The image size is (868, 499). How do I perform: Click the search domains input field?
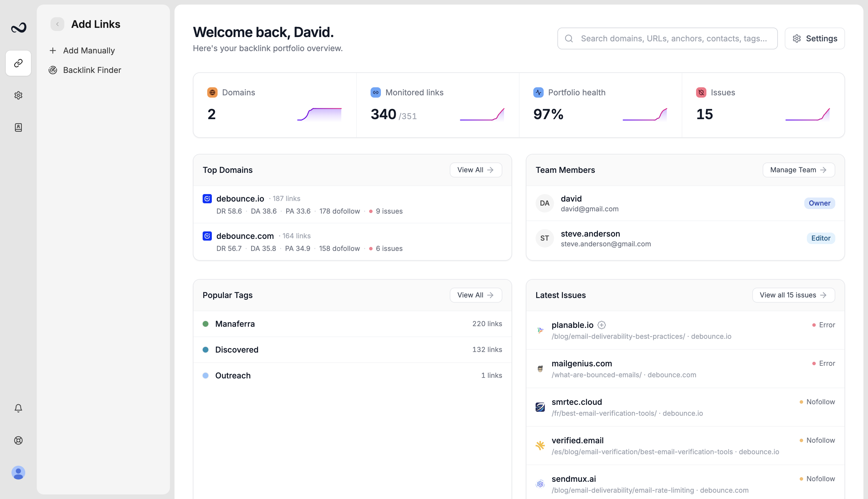(x=667, y=38)
